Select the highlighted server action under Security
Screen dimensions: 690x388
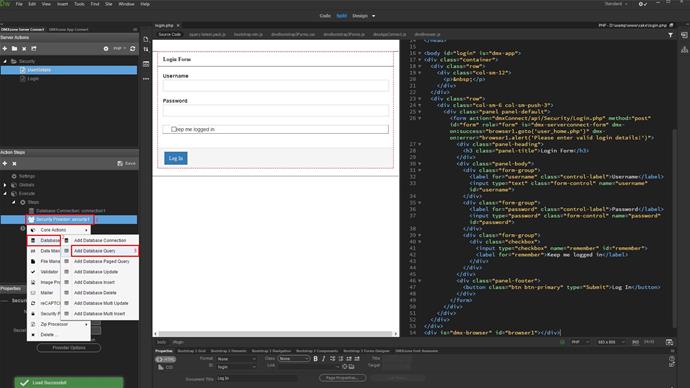(x=69, y=70)
